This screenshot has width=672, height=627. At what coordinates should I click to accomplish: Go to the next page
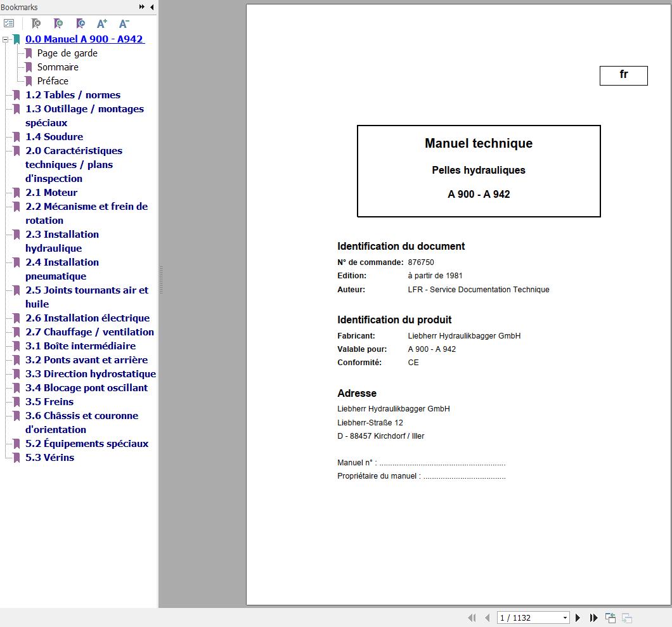coord(578,617)
